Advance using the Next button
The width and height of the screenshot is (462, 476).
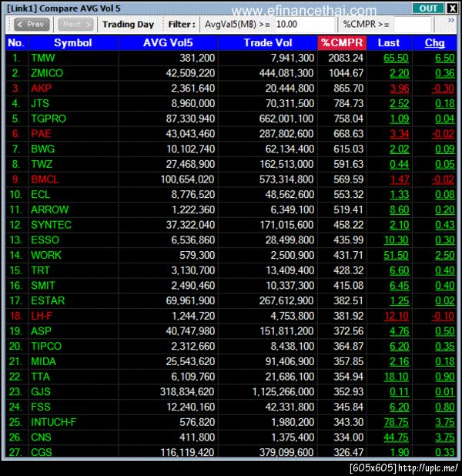(75, 25)
